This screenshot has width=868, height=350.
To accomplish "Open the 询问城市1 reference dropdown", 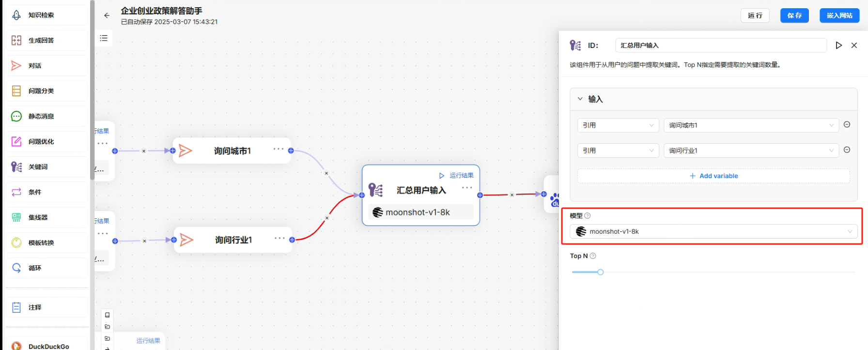I will [x=751, y=125].
